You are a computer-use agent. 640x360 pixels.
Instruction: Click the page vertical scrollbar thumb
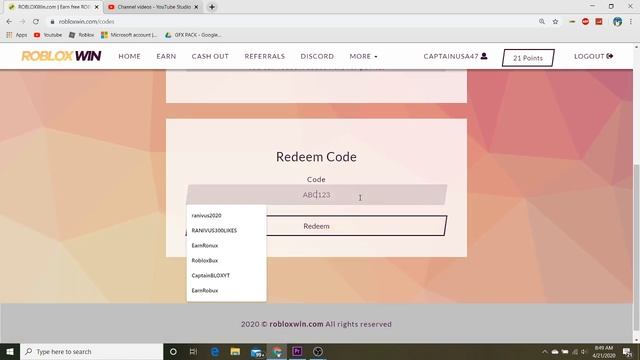tap(636, 247)
